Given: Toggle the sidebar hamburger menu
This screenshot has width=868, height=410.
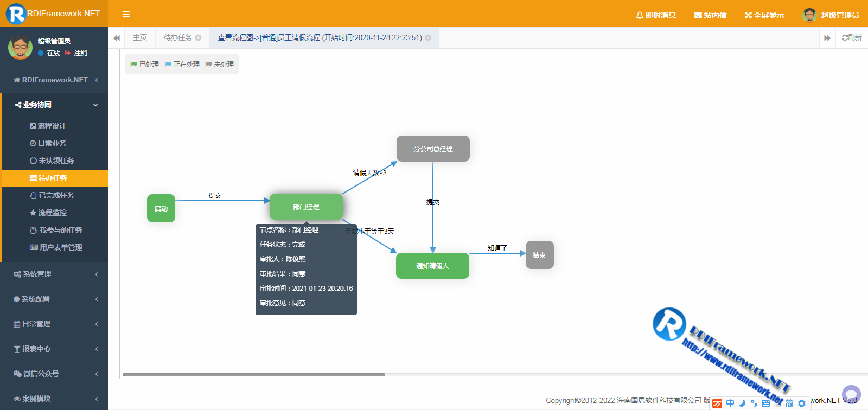Looking at the screenshot, I should point(126,14).
